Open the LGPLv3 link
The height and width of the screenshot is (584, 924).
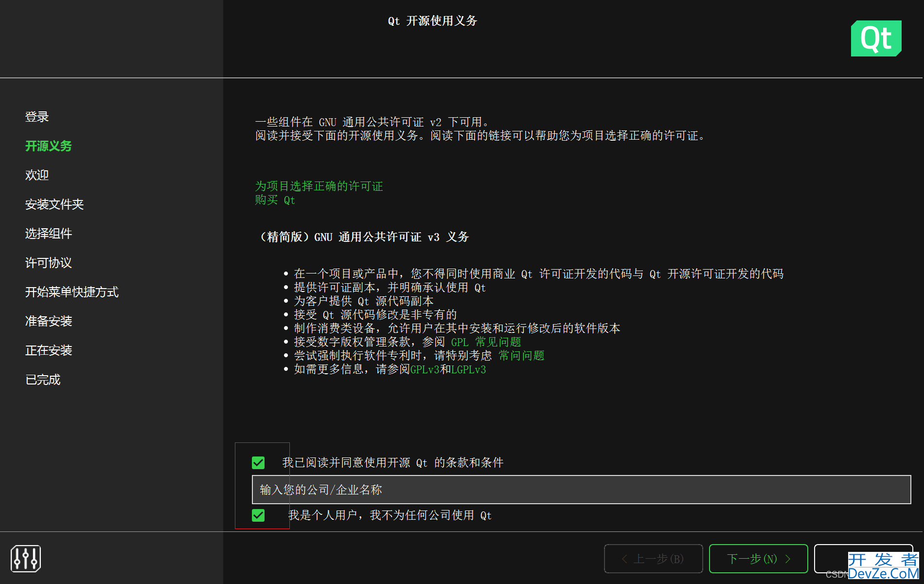pos(468,369)
